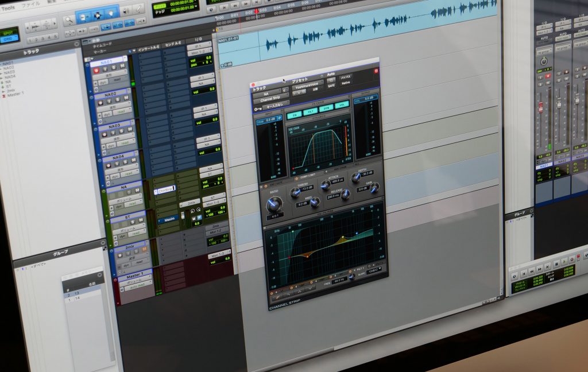Solo track NA01
The width and height of the screenshot is (588, 372).
[114, 68]
